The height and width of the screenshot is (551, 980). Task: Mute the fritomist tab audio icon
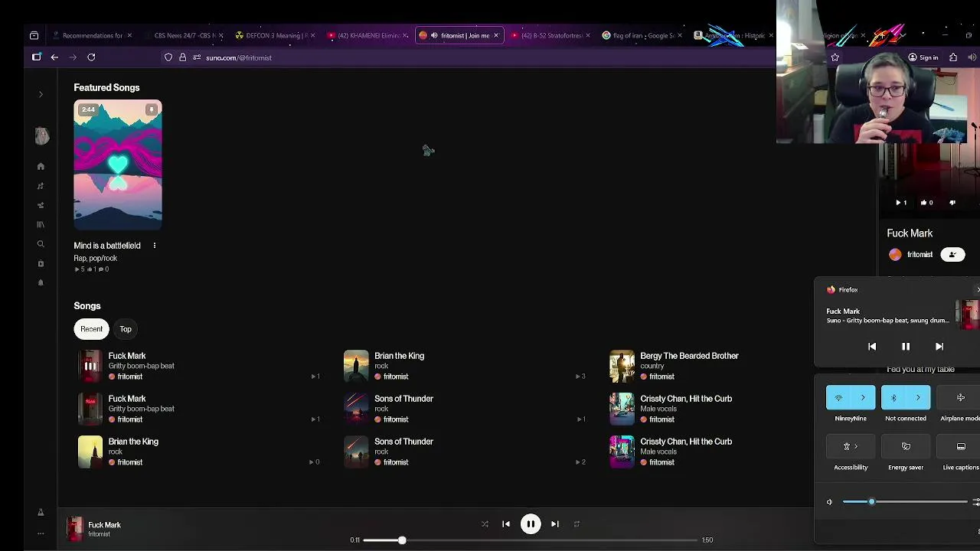pyautogui.click(x=434, y=35)
